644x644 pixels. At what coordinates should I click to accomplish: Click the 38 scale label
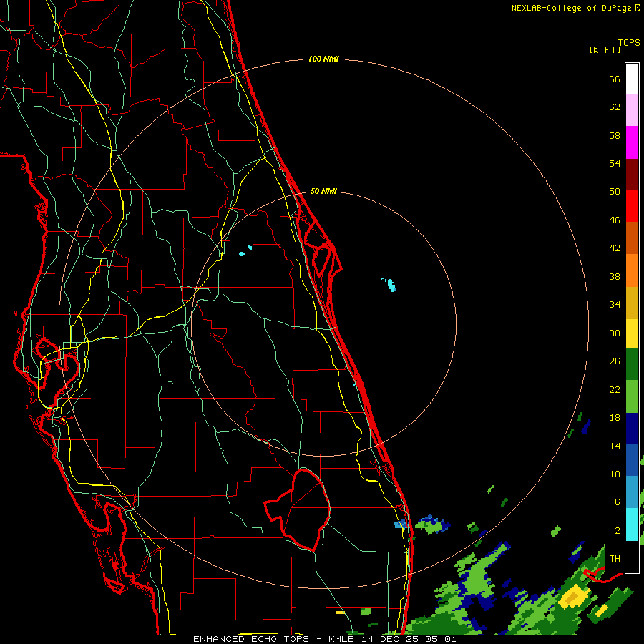click(615, 276)
